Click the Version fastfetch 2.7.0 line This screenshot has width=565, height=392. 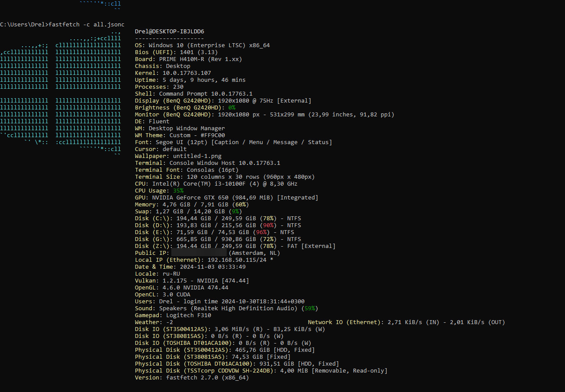192,378
